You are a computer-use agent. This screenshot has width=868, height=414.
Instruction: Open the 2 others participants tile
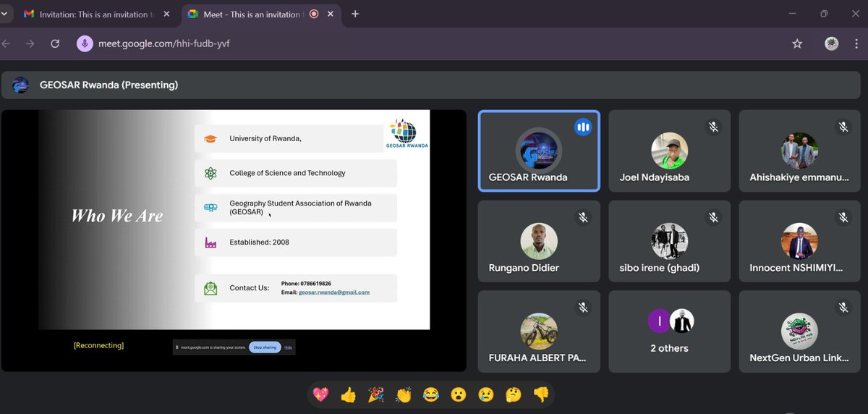pyautogui.click(x=669, y=331)
